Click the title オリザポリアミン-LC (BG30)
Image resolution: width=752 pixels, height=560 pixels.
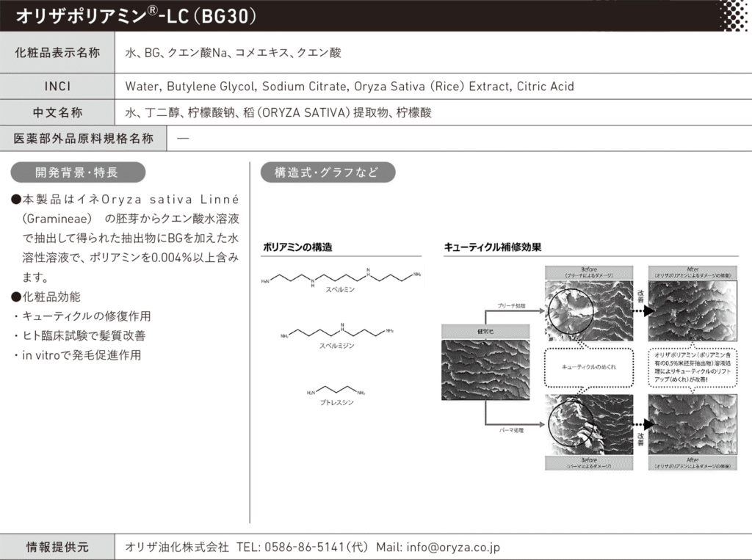136,16
